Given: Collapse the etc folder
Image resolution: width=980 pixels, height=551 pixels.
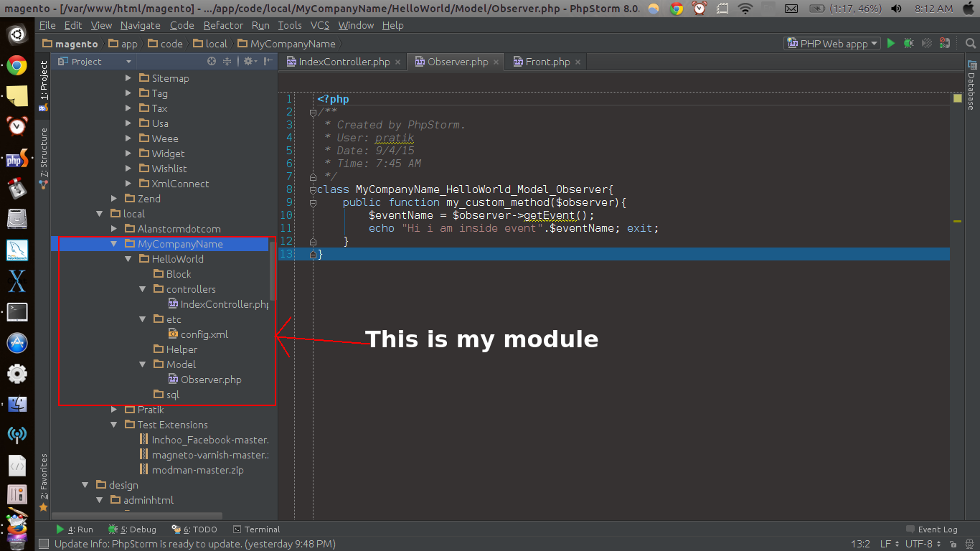Looking at the screenshot, I should point(143,319).
